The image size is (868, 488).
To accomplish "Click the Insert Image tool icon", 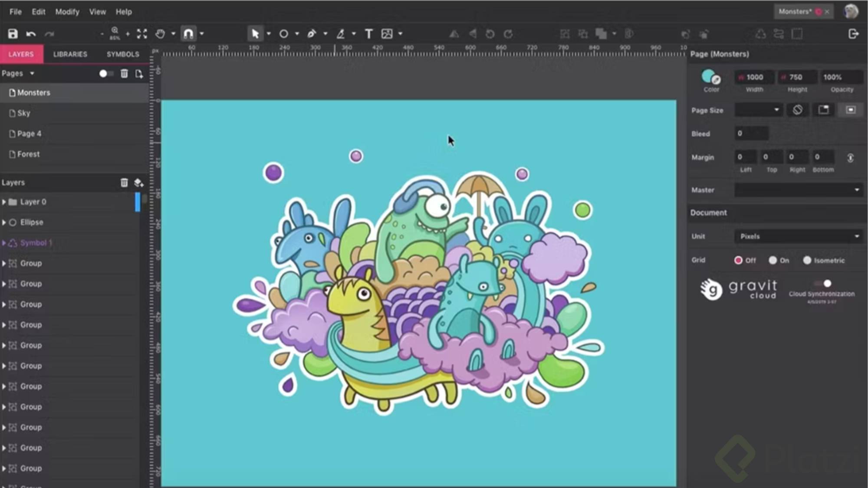I will 387,34.
